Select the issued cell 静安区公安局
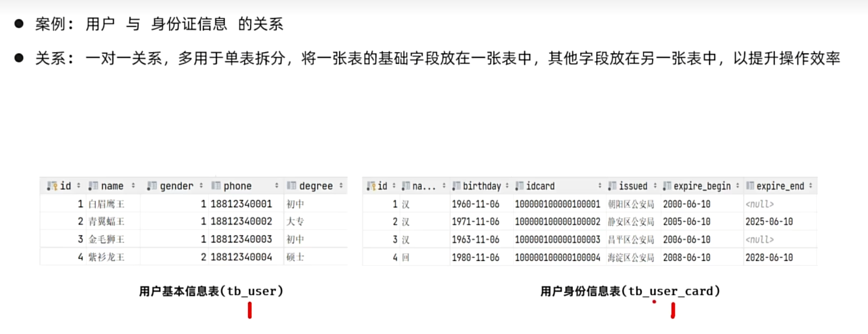The height and width of the screenshot is (334, 868). 631,222
